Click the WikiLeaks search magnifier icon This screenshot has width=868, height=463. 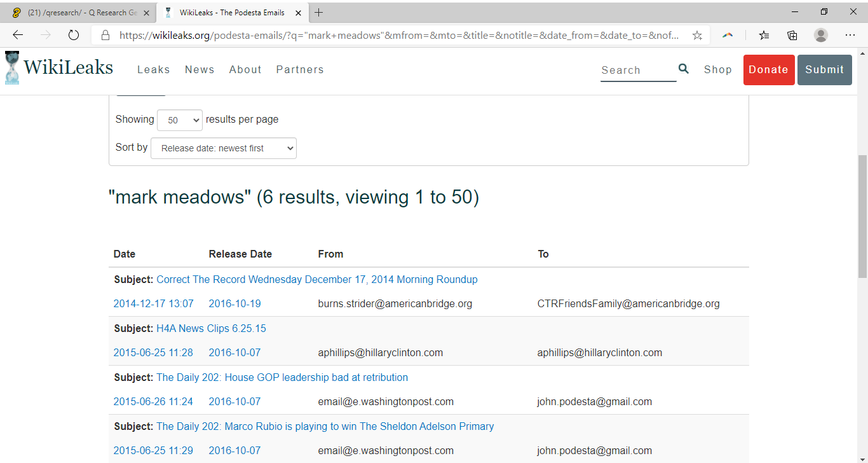coord(684,69)
